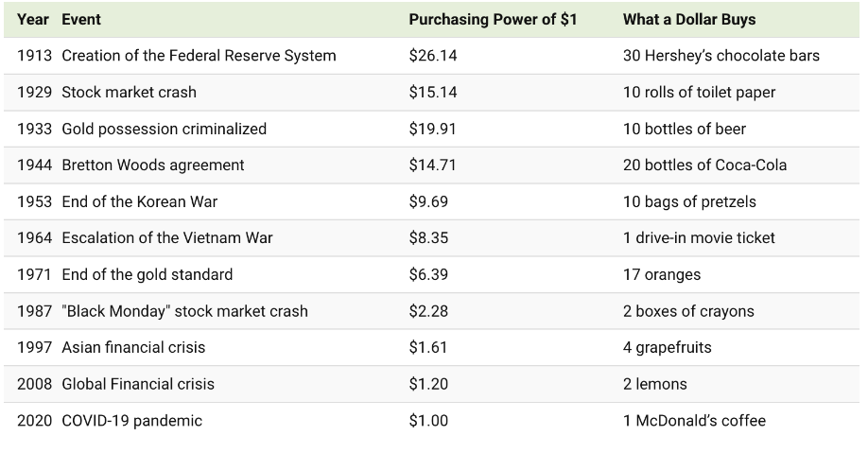
Task: Select the 1971 year cell
Action: 35,275
